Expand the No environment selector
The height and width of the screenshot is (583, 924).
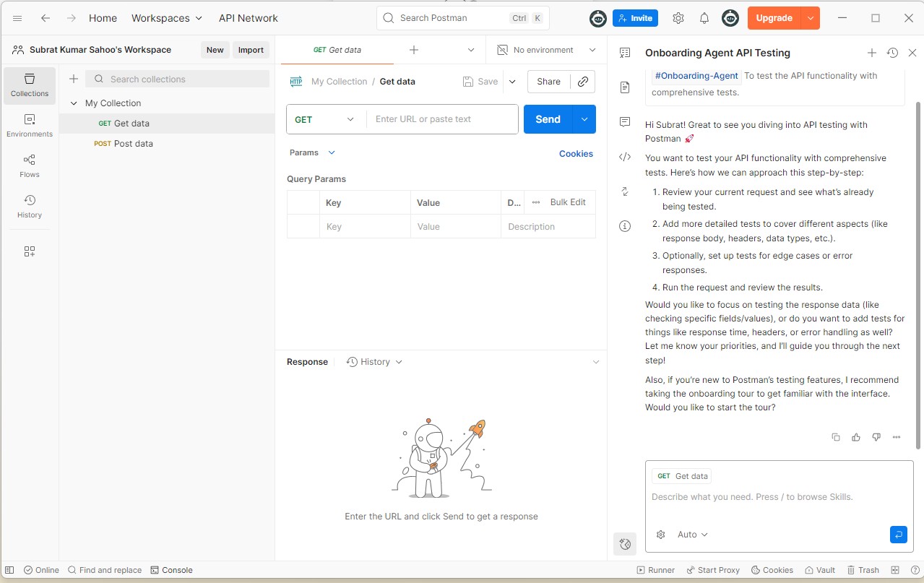coord(547,50)
